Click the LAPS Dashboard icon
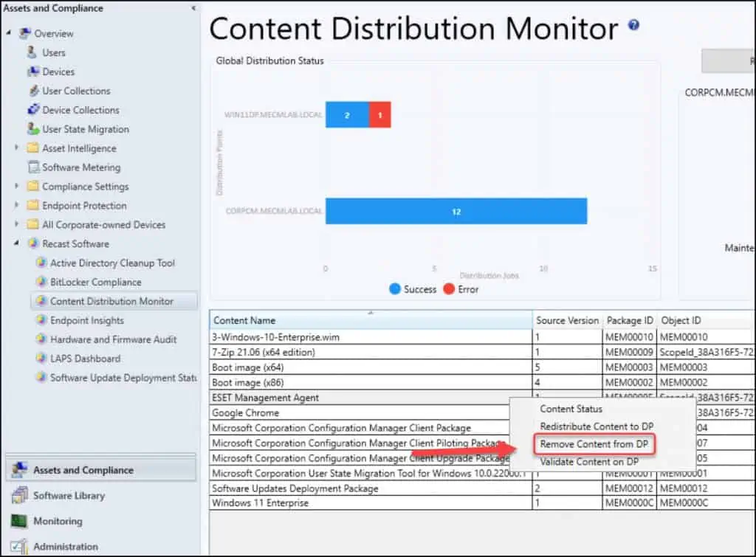 pos(41,358)
